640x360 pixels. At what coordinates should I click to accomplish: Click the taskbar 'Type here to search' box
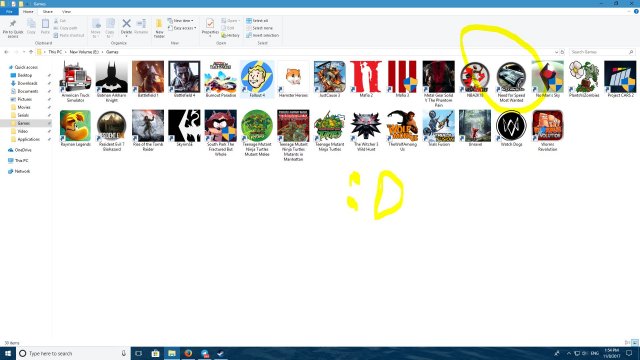click(73, 353)
